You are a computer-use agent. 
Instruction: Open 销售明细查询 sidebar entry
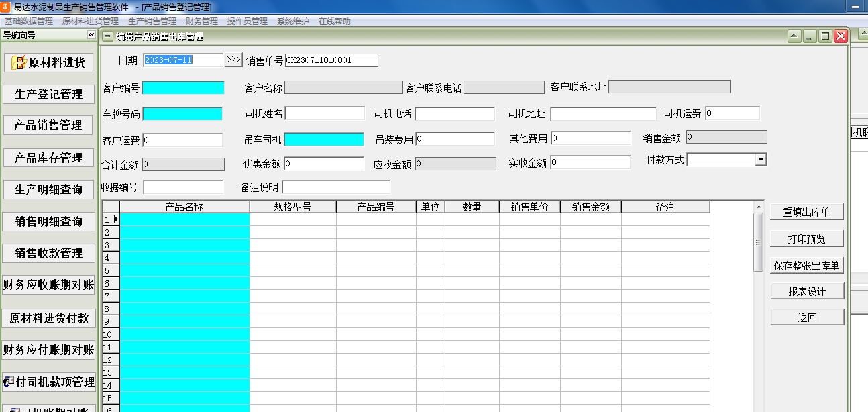click(48, 221)
